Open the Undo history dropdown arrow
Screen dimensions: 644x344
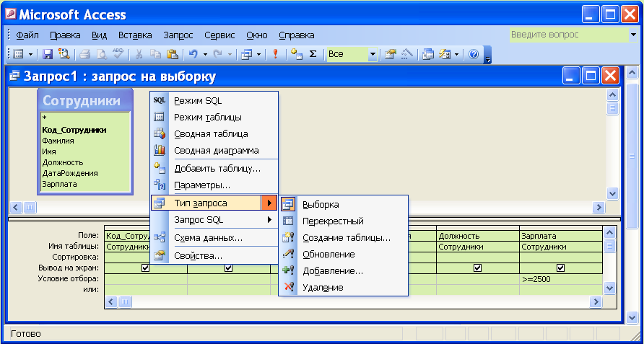(x=205, y=54)
